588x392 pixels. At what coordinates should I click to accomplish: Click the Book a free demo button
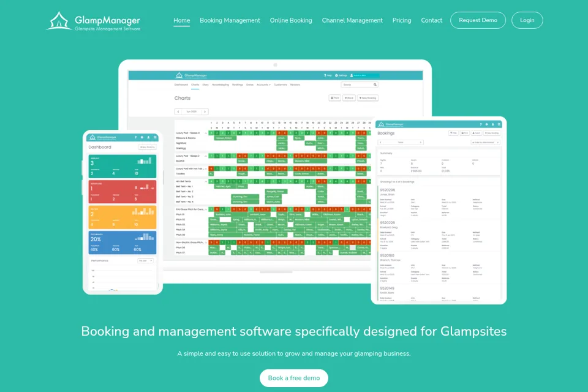click(294, 378)
